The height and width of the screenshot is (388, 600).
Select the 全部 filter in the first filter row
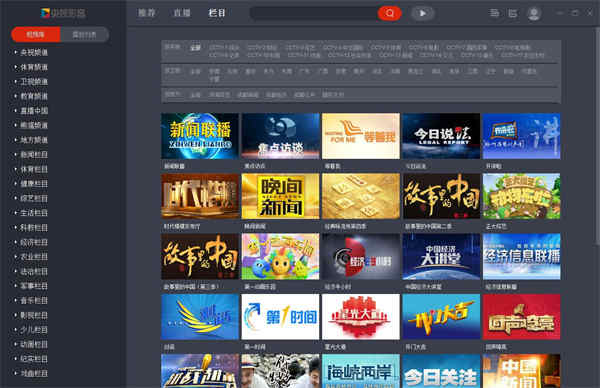click(195, 48)
